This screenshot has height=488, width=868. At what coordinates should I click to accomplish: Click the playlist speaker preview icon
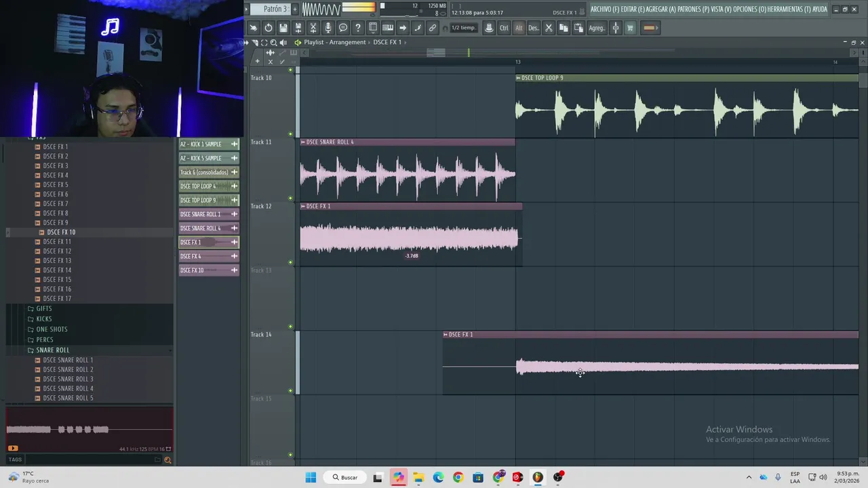(283, 43)
